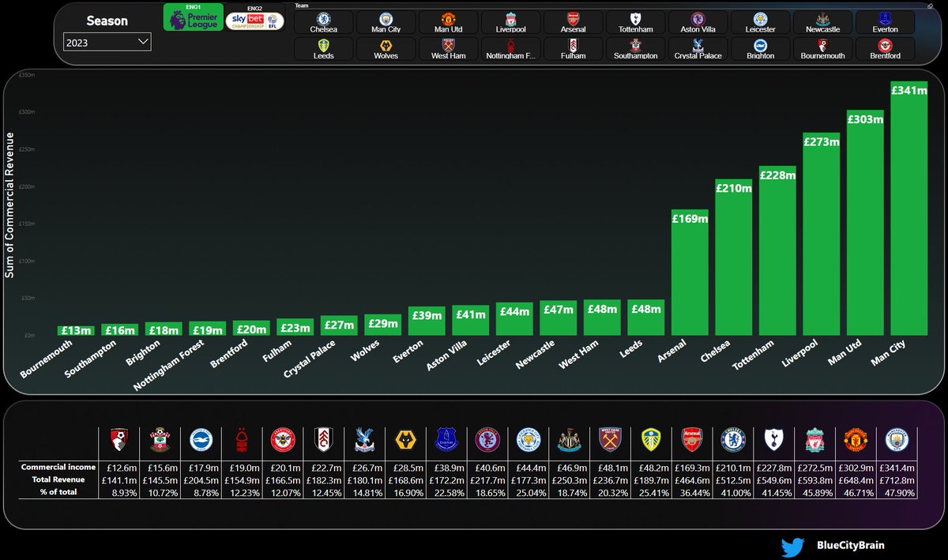The image size is (948, 560).
Task: Filter by Chelsea in team slicer
Action: (x=324, y=22)
